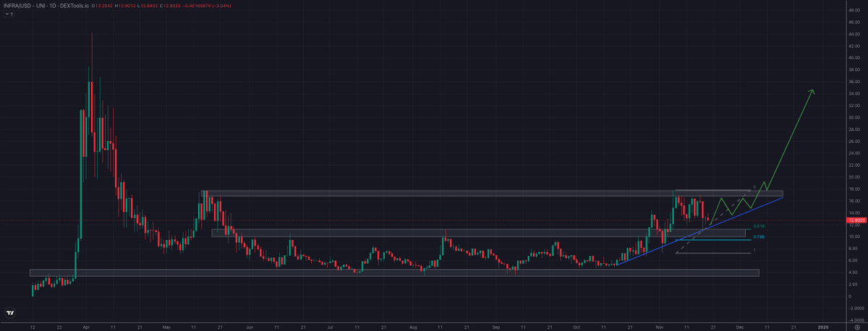The image size is (868, 331).
Task: Click the 48.00 price axis label
Action: [x=854, y=10]
